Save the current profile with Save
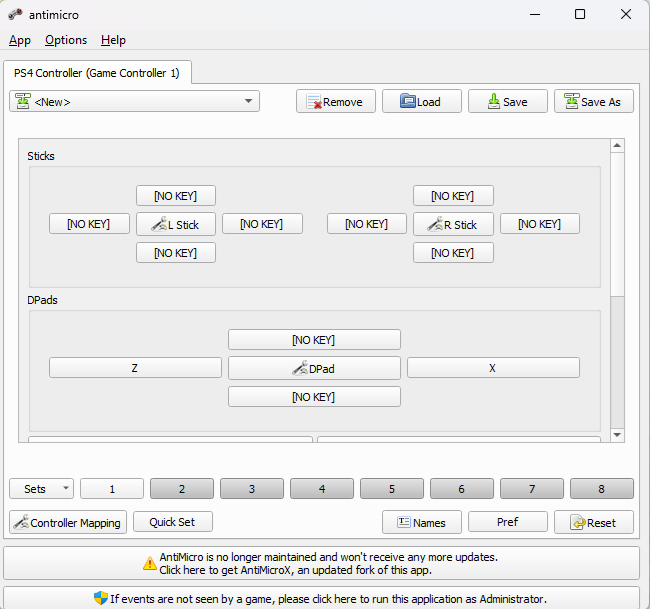This screenshot has height=609, width=650. [x=507, y=102]
